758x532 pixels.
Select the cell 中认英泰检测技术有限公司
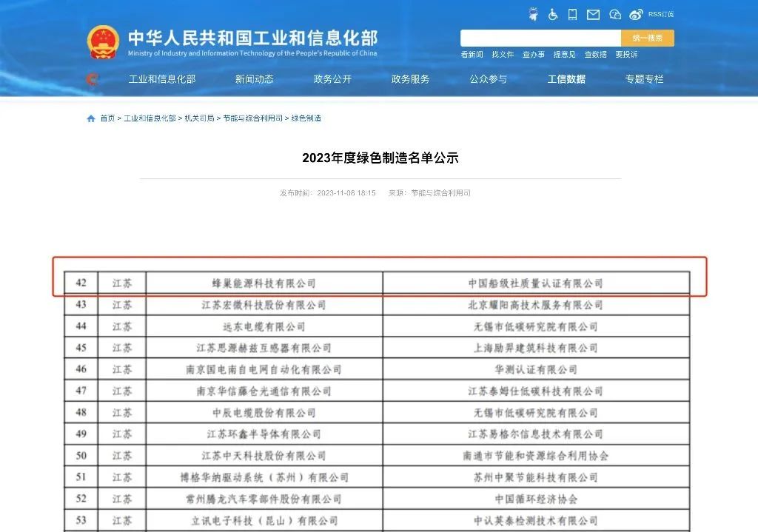coord(536,520)
